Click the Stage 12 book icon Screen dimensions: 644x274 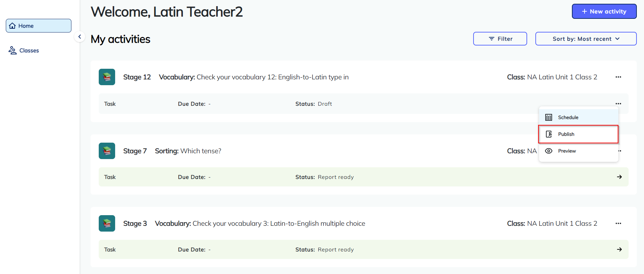[x=107, y=77]
